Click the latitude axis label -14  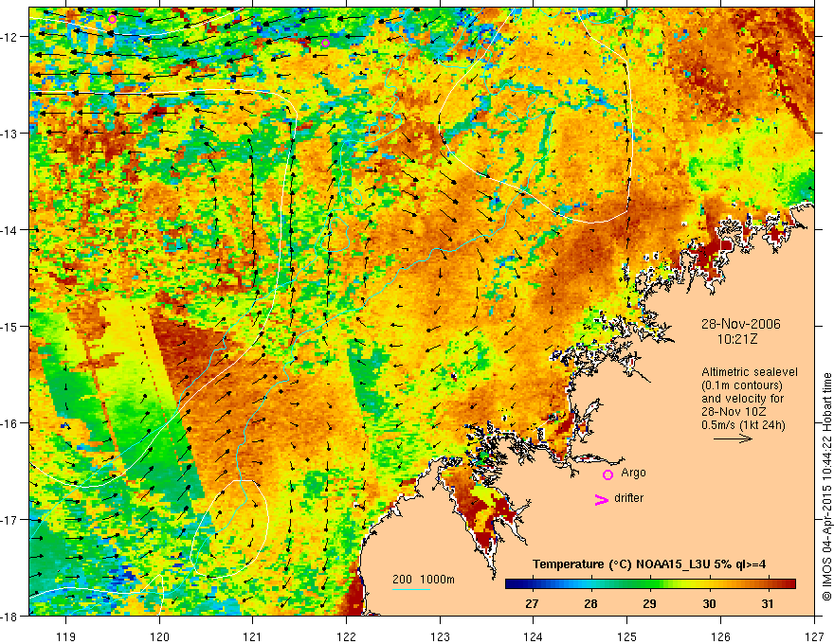tap(9, 230)
